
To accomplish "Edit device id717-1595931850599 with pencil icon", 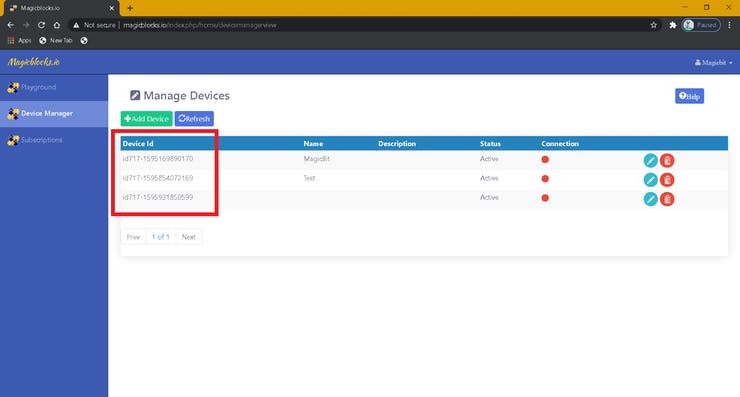I will click(650, 199).
